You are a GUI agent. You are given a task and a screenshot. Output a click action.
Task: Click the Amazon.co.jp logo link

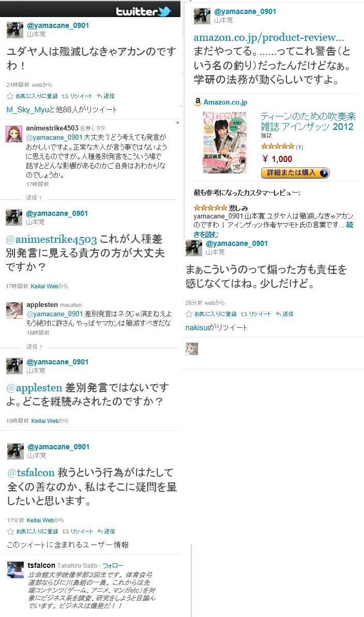coord(221,102)
